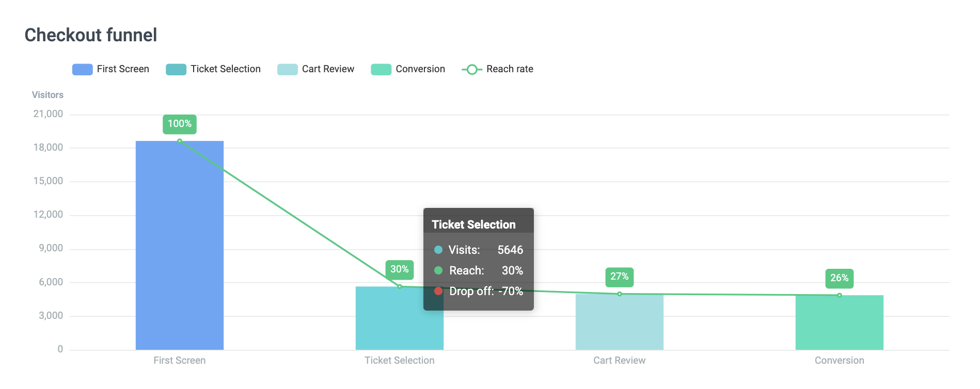Click the Cart Review legend label
Screen dimensions: 980x389
coord(328,69)
